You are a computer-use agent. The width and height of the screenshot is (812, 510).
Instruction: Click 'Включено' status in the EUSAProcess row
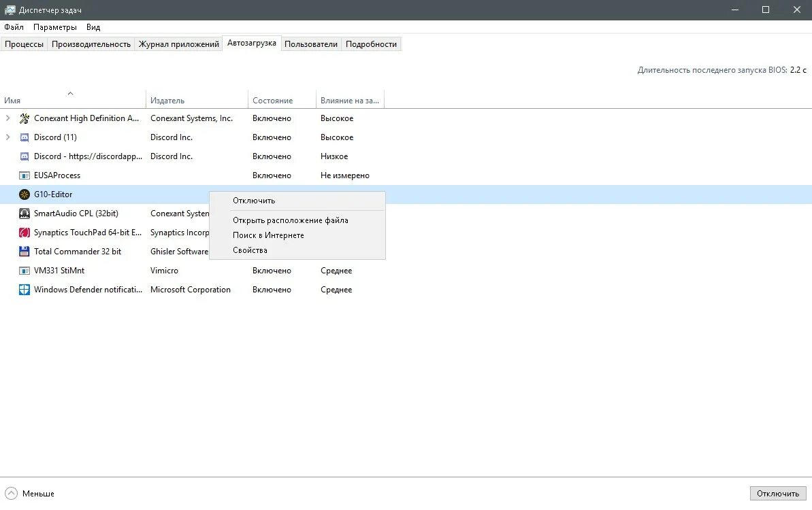272,175
